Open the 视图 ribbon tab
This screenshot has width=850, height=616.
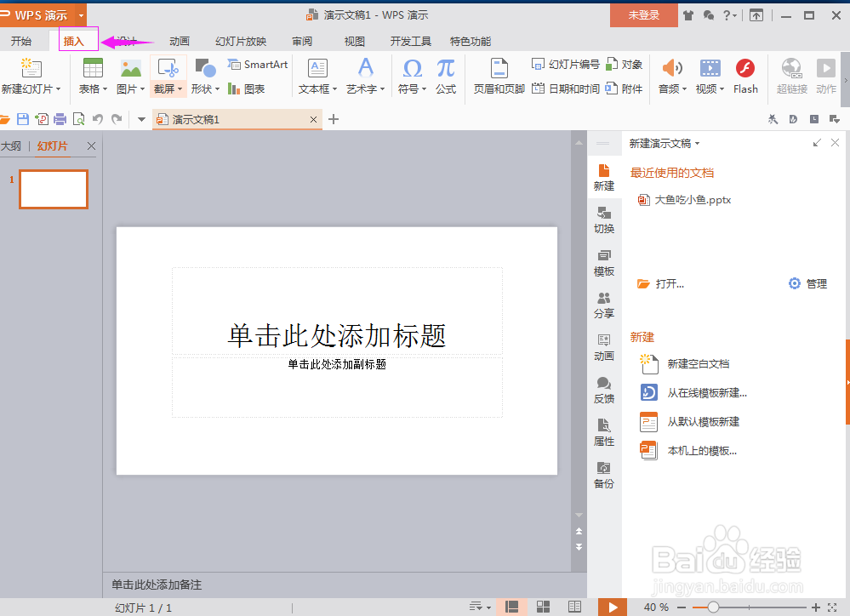pos(355,41)
